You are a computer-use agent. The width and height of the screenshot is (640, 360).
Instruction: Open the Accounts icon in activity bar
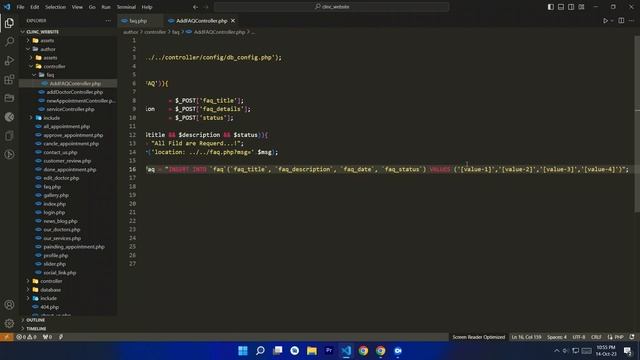[x=9, y=304]
